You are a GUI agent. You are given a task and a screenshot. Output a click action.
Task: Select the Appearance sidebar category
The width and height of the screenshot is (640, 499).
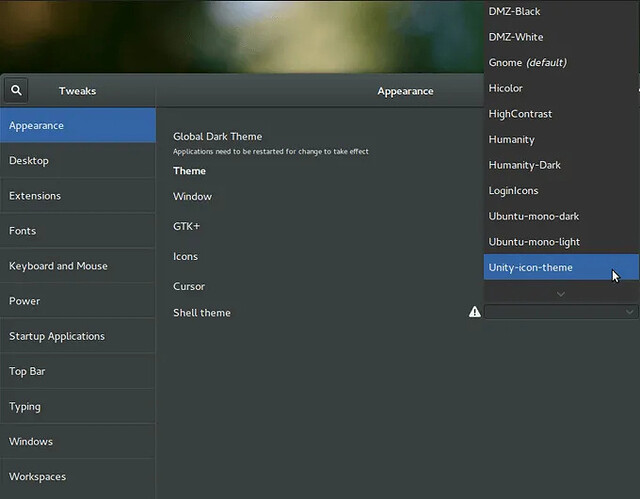coord(78,126)
